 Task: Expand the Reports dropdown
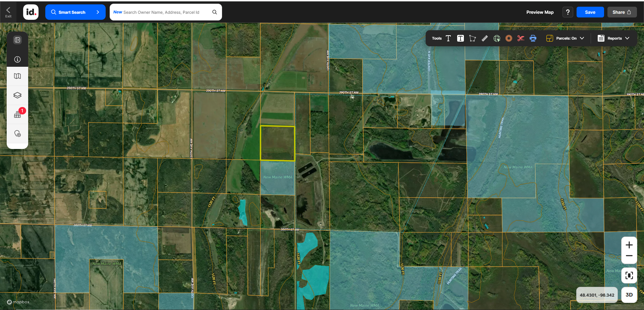[613, 38]
